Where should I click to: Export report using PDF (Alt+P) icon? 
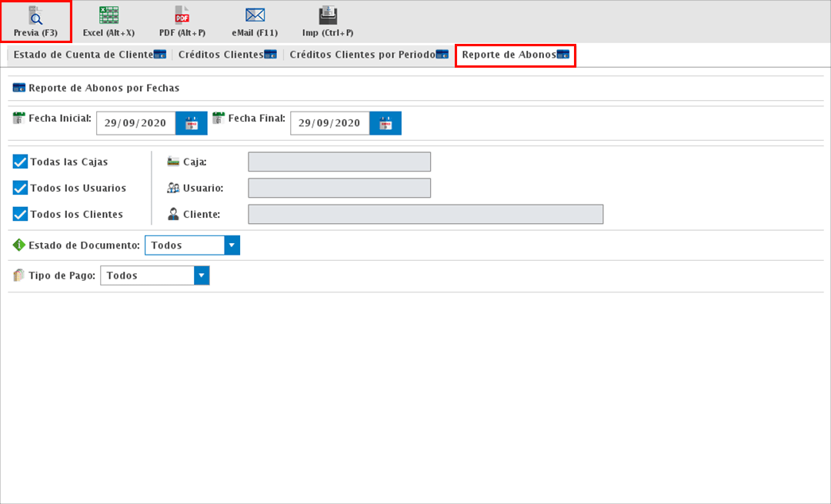[182, 15]
